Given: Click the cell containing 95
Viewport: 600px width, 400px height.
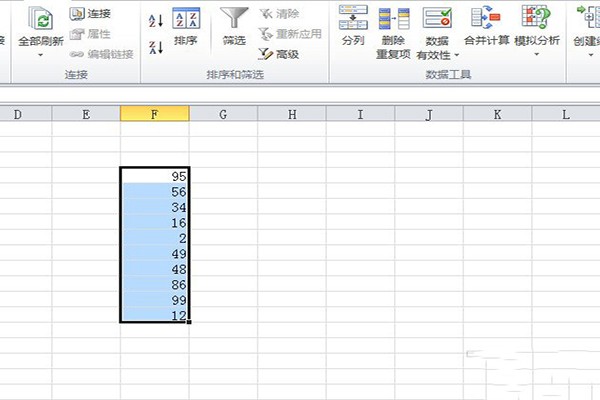Looking at the screenshot, I should click(x=155, y=176).
